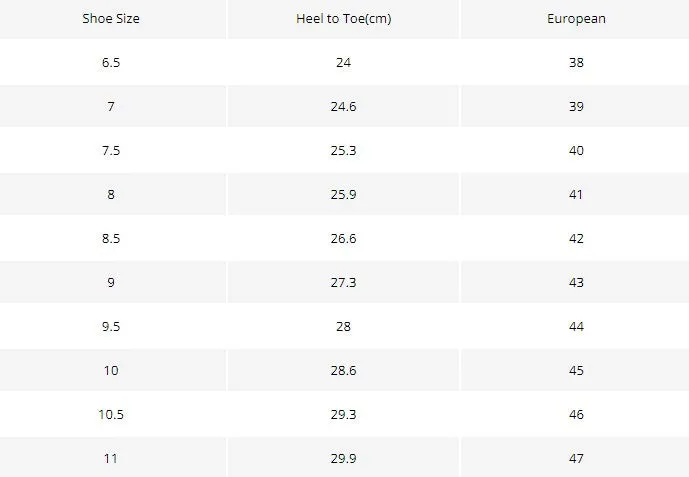Select the 25.9 heel to toe cell

pyautogui.click(x=343, y=194)
